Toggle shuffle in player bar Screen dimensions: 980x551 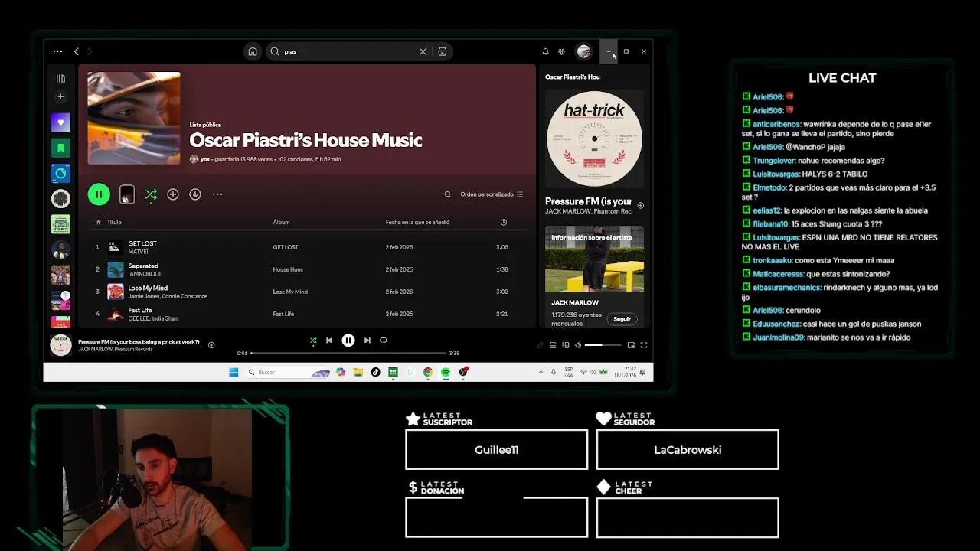coord(312,341)
